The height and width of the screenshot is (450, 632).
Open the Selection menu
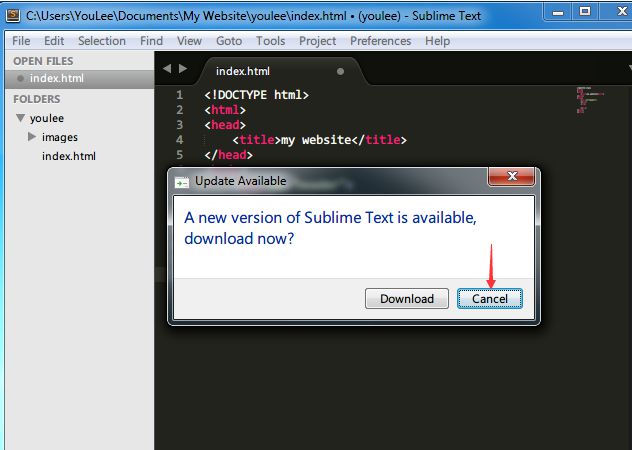[x=102, y=41]
